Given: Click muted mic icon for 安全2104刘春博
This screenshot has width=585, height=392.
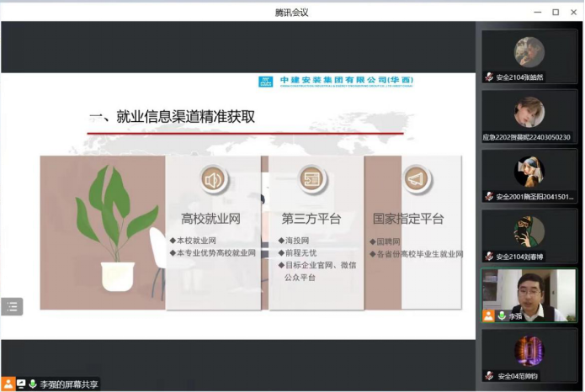Looking at the screenshot, I should click(x=489, y=256).
